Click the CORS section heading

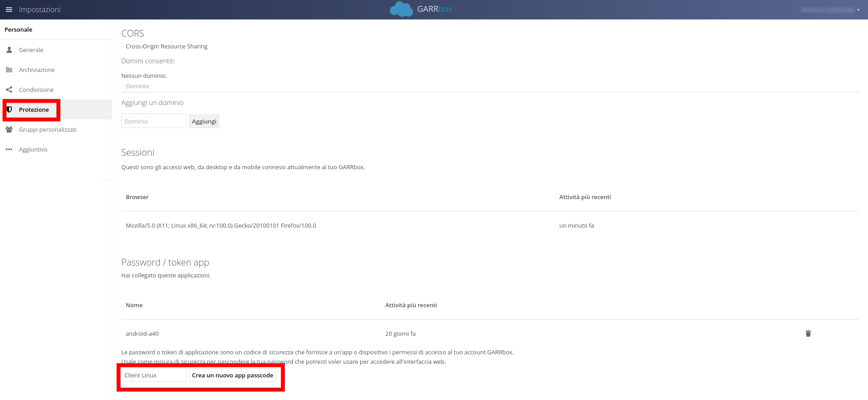[x=133, y=33]
